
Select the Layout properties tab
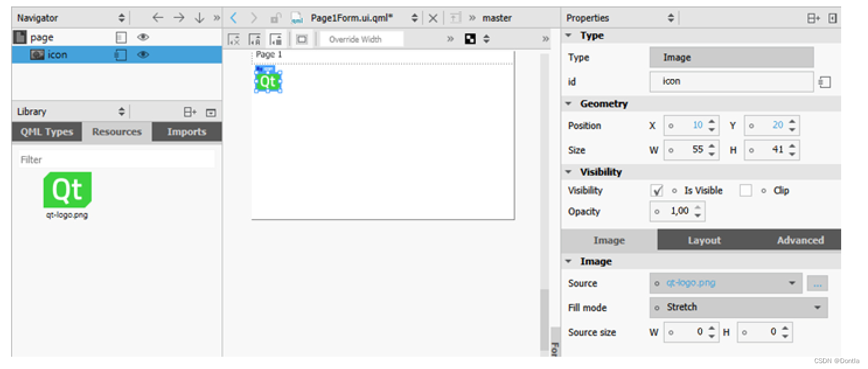(704, 241)
